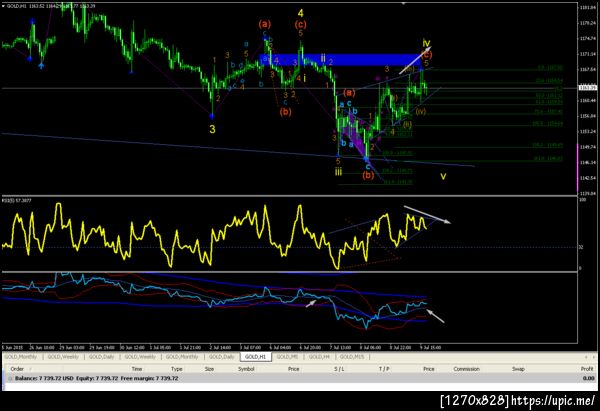The width and height of the screenshot is (600, 411).
Task: Select the yellow wave label iii
Action: (338, 171)
